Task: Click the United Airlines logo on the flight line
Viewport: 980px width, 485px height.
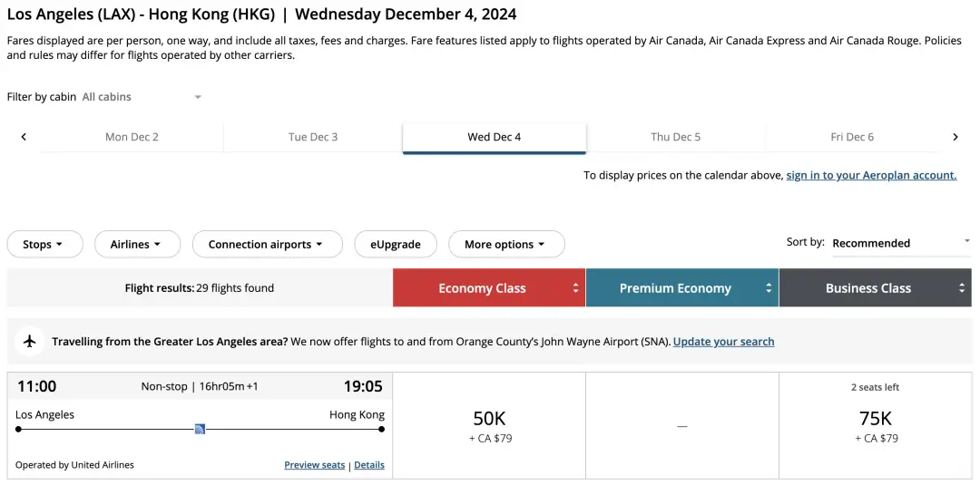Action: coord(200,429)
